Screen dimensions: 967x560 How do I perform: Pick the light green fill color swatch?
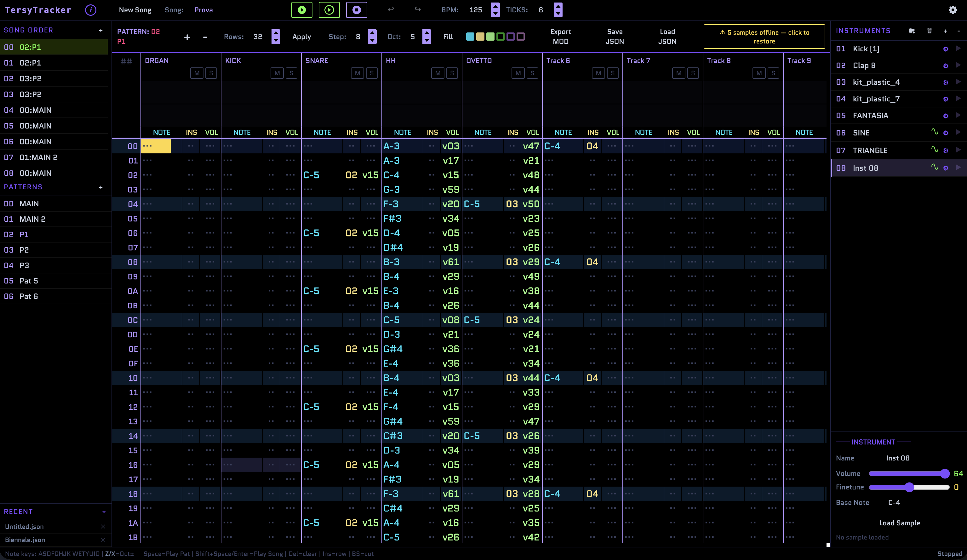point(490,37)
